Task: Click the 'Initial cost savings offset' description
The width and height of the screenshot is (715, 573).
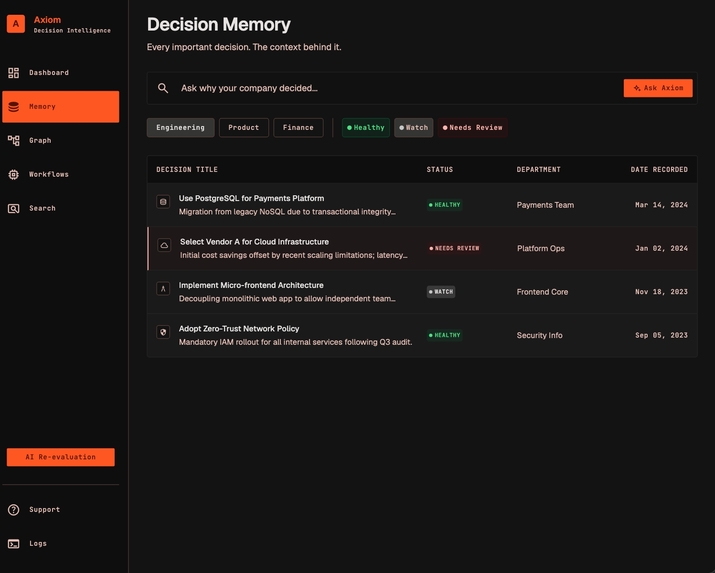Action: 294,255
